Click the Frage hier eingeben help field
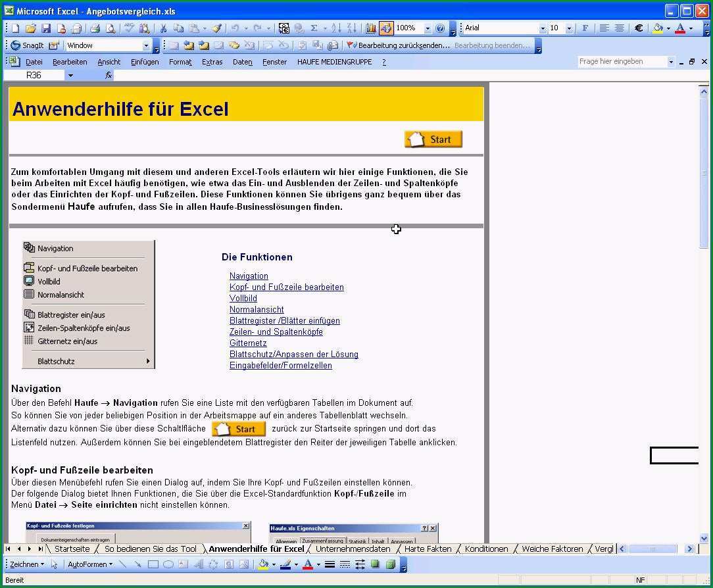 point(622,61)
